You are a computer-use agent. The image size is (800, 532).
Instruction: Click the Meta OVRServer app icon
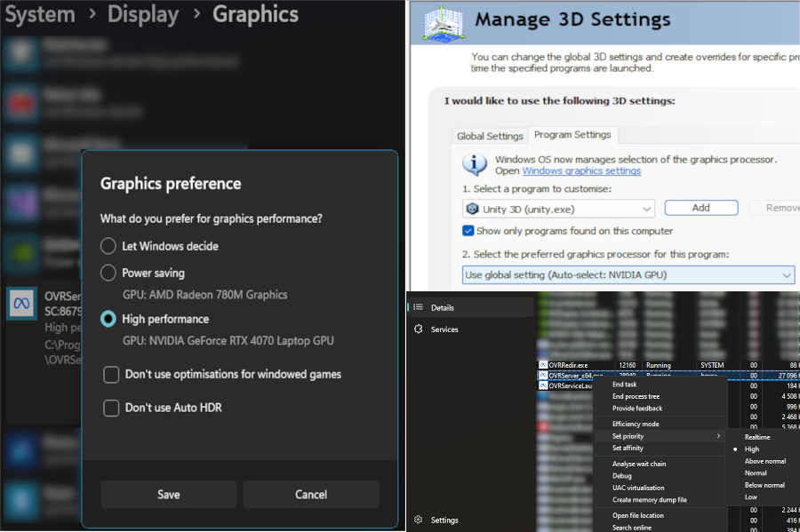point(22,304)
